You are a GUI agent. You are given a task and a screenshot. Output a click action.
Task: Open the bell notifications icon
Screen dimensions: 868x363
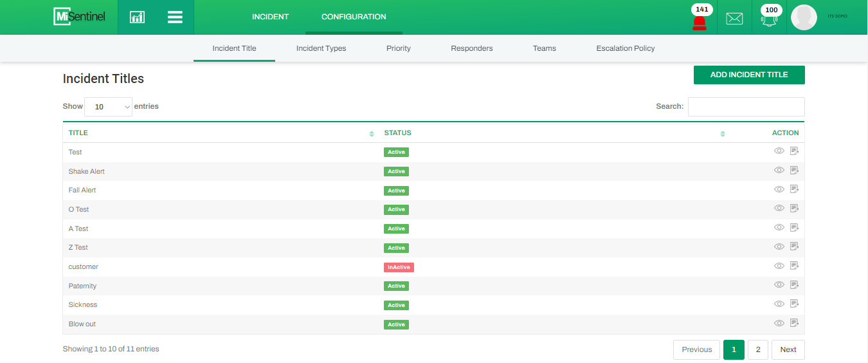769,19
